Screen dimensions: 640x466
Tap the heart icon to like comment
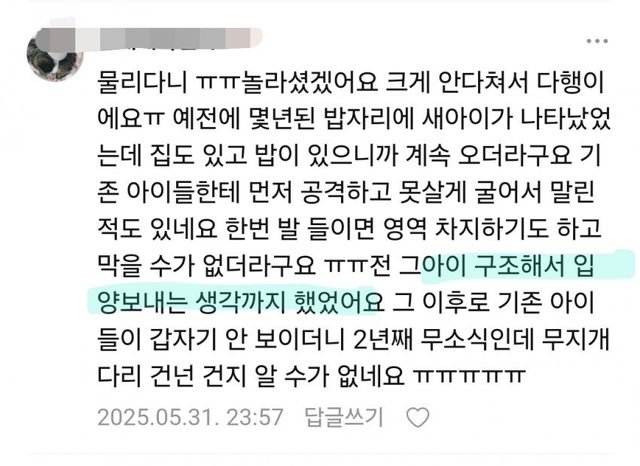pos(418,417)
